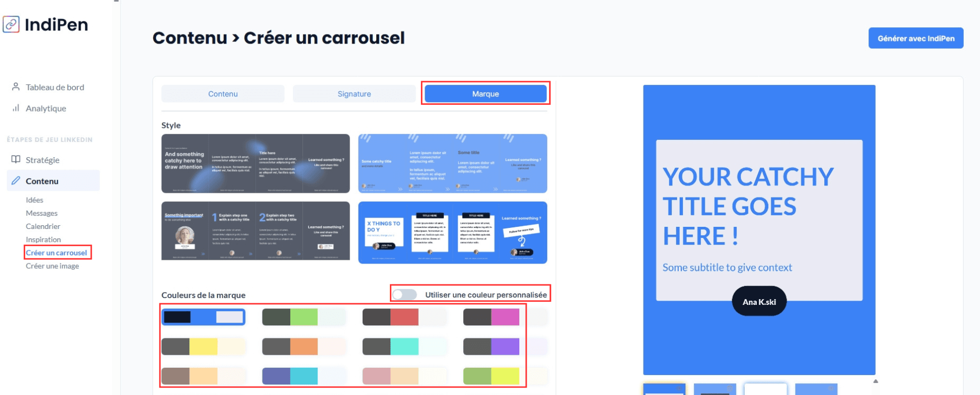Image resolution: width=980 pixels, height=395 pixels.
Task: Click Générer avec IndiPen button
Action: (916, 38)
